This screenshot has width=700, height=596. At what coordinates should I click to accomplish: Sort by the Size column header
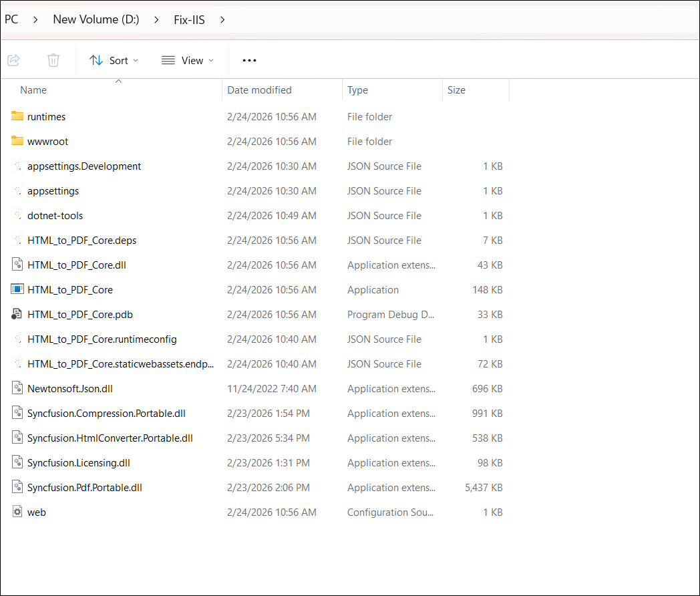(x=456, y=90)
